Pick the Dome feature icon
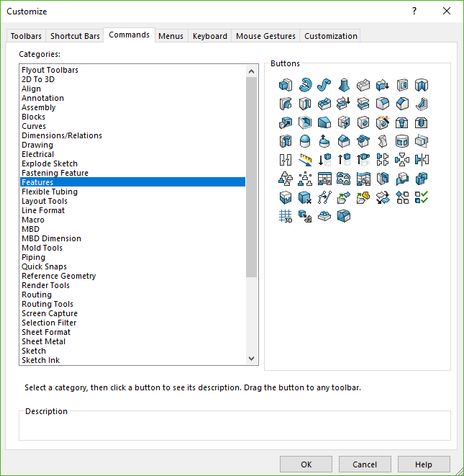This screenshot has width=464, height=476. tap(305, 141)
